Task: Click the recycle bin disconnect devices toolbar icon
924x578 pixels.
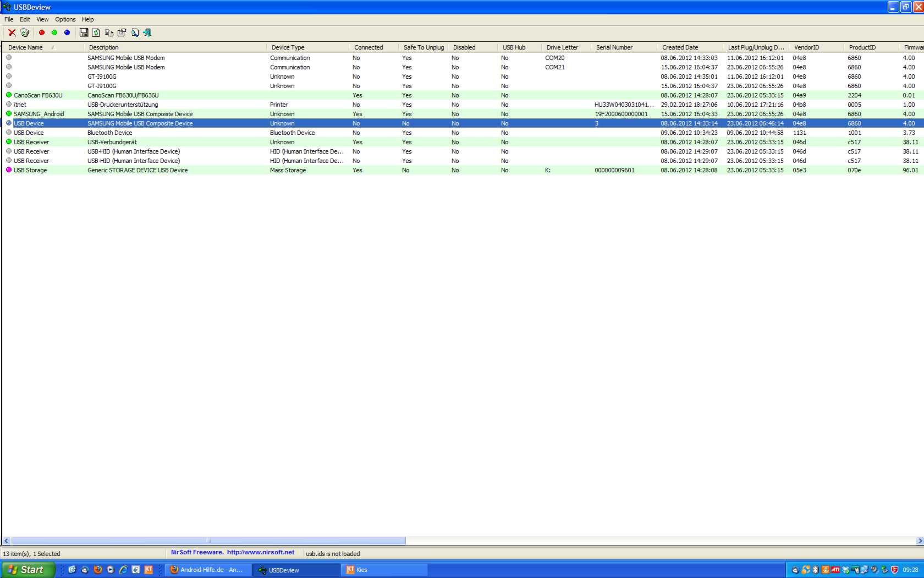Action: pyautogui.click(x=25, y=32)
